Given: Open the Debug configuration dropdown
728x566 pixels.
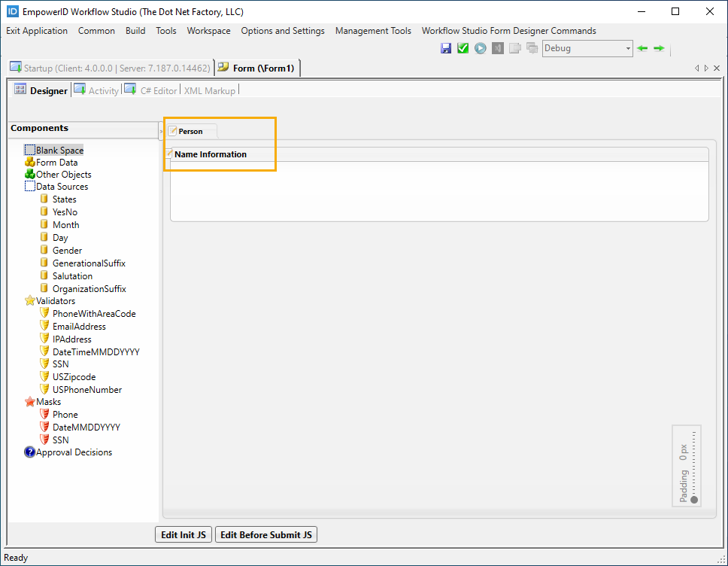Looking at the screenshot, I should (628, 48).
